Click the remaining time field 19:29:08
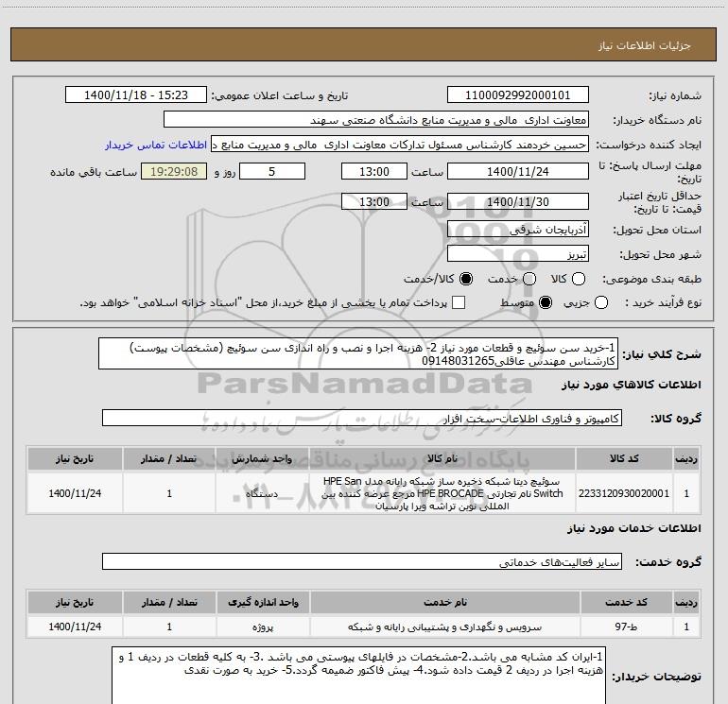Viewport: 728px width, 704px height. point(174,171)
